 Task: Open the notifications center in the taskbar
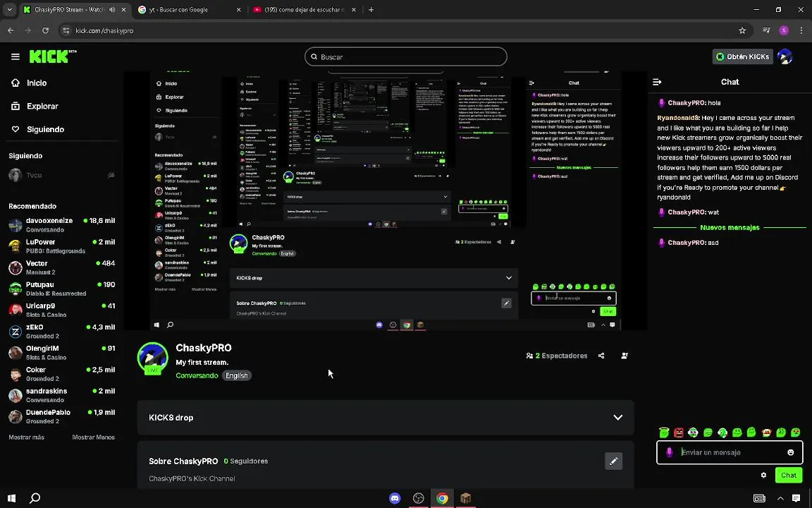click(x=796, y=498)
